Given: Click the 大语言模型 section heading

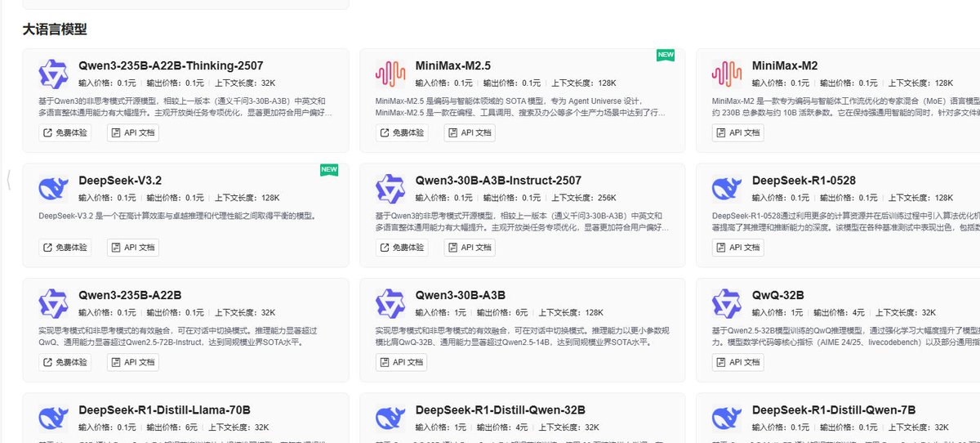Looking at the screenshot, I should pyautogui.click(x=55, y=29).
